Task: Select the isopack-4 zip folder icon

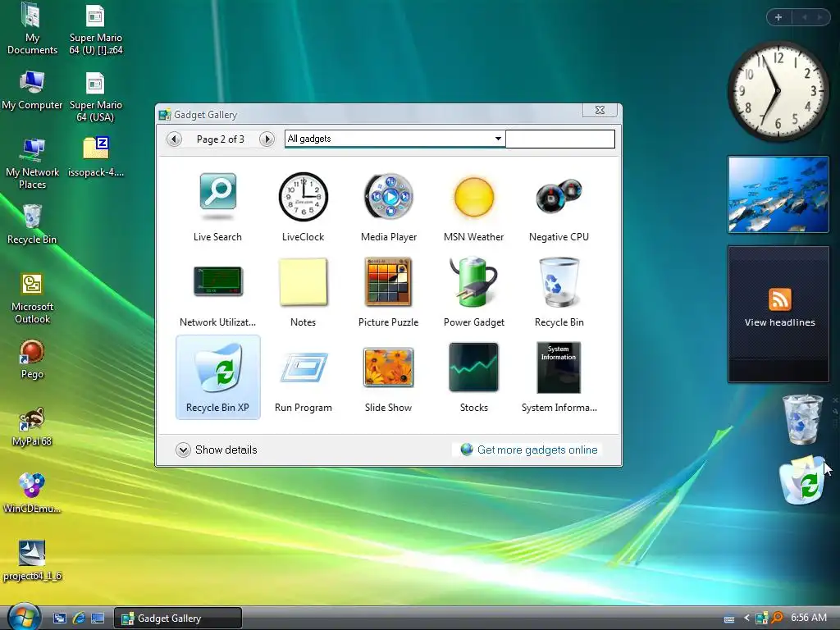Action: click(96, 157)
